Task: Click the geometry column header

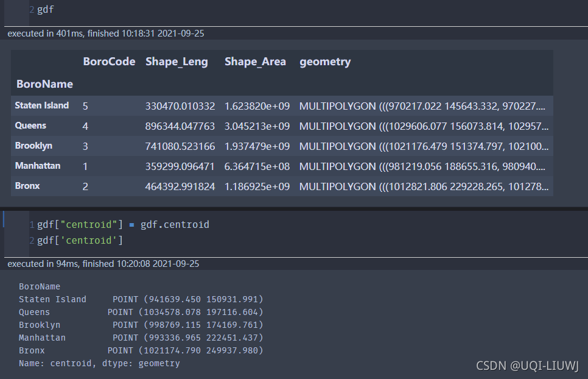Action: [x=325, y=62]
